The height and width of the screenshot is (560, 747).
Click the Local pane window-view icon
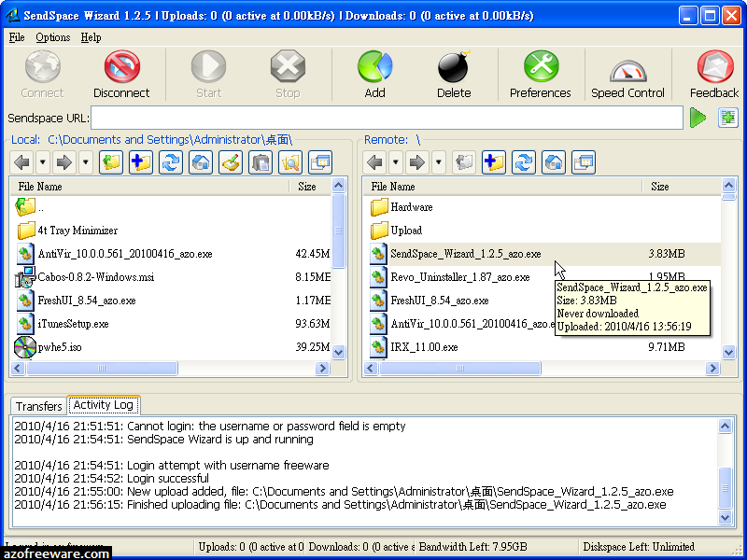[x=320, y=162]
